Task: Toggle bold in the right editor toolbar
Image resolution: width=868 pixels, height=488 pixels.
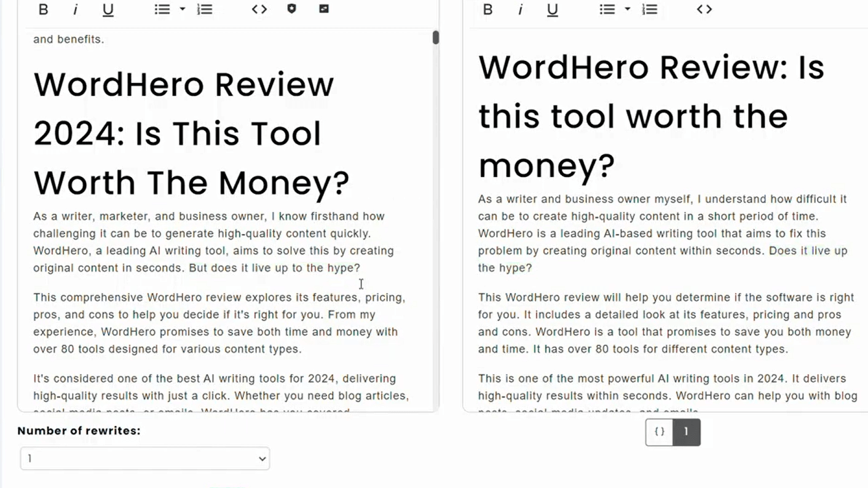Action: (488, 9)
